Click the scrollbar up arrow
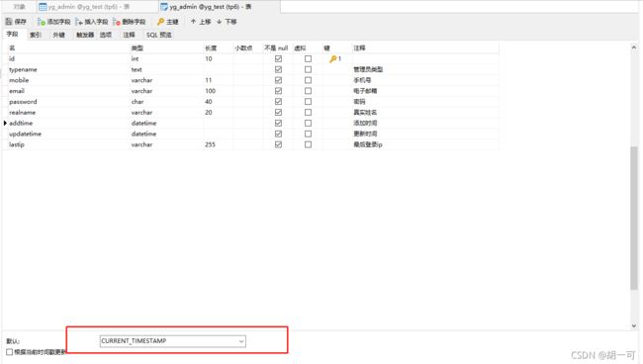Screen dimensions: 643x364 [634, 47]
